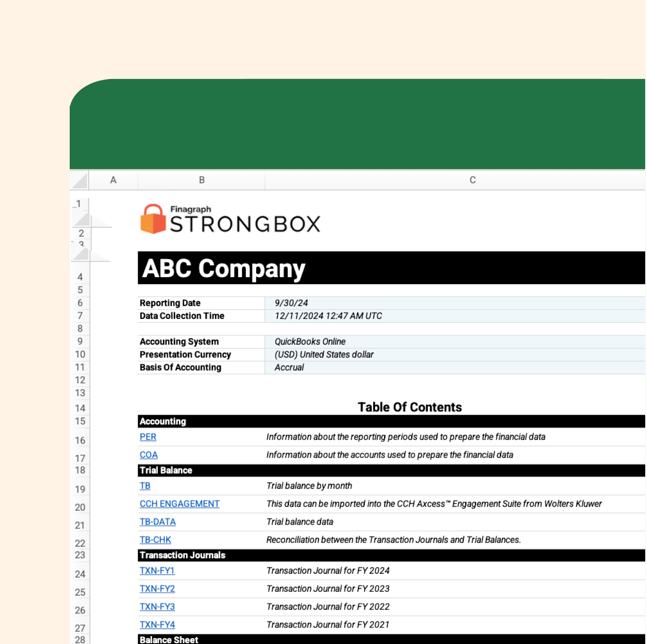The width and height of the screenshot is (646, 644).
Task: Open the TXN-FY4 journal link
Action: [157, 625]
